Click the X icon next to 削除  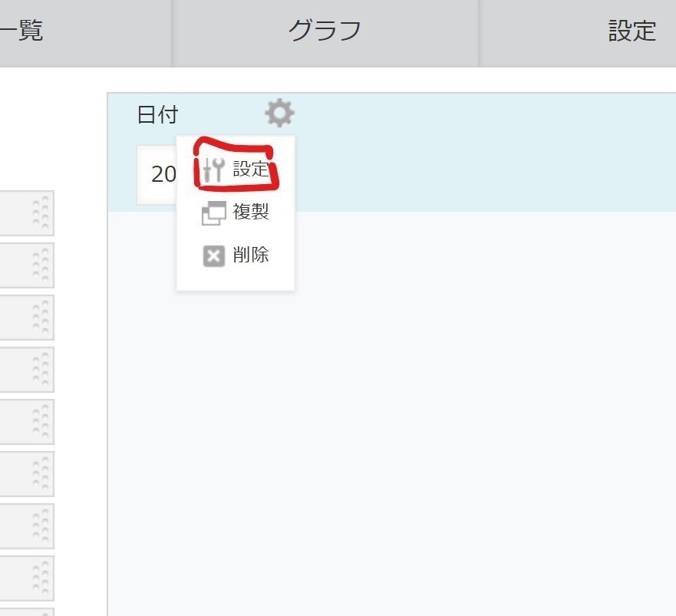coord(214,256)
